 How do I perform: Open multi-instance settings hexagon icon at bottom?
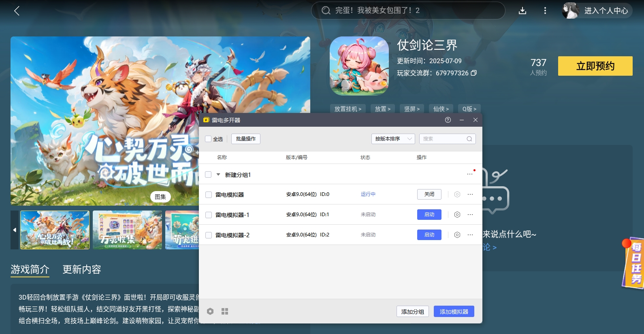210,311
